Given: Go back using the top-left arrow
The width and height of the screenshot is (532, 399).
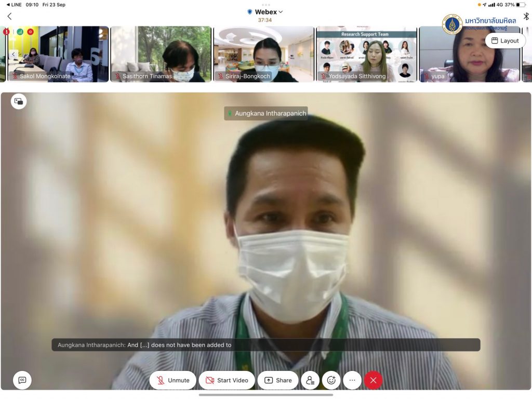Looking at the screenshot, I should 9,16.
